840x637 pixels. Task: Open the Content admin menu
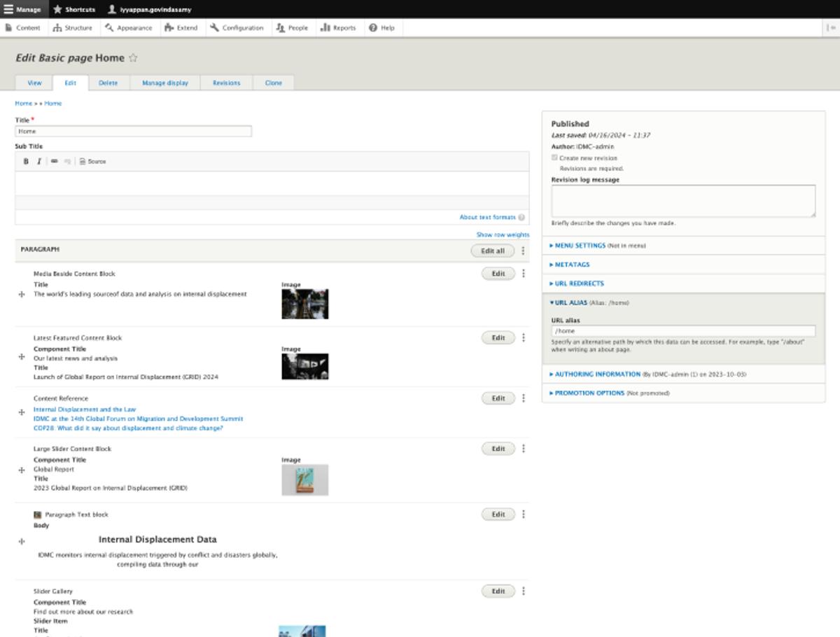(x=23, y=28)
